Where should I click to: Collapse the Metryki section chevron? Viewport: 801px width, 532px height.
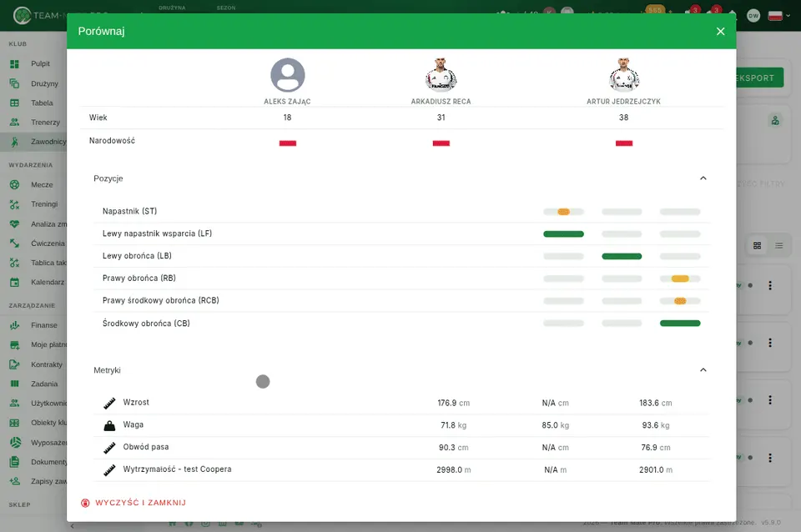point(703,370)
